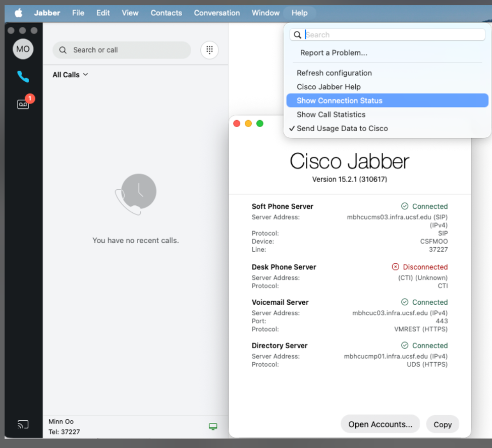
Task: Click the Copy button
Action: [443, 424]
